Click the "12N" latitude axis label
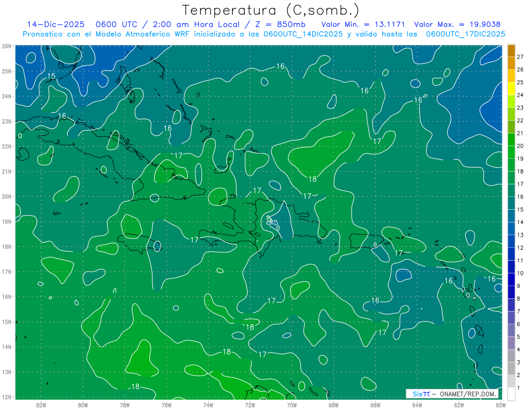The image size is (532, 411). click(x=7, y=397)
